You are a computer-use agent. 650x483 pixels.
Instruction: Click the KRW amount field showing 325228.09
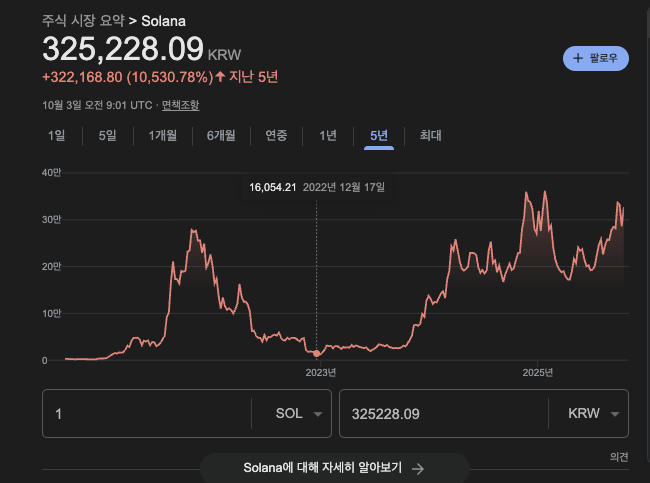440,414
